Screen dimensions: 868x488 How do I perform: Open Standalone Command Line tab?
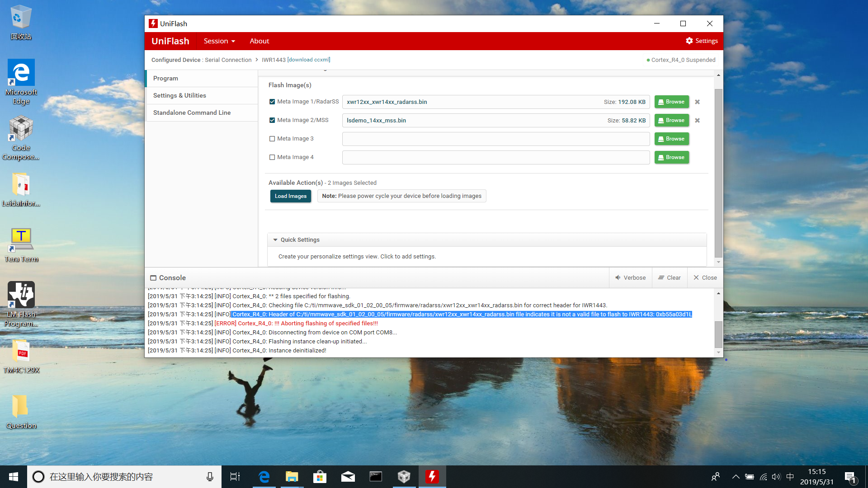pos(202,113)
